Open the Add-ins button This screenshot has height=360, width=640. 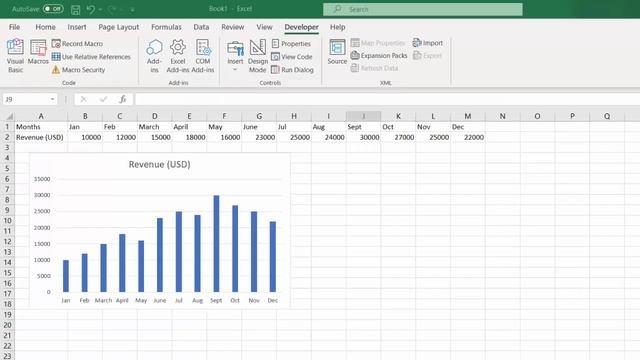pos(154,56)
